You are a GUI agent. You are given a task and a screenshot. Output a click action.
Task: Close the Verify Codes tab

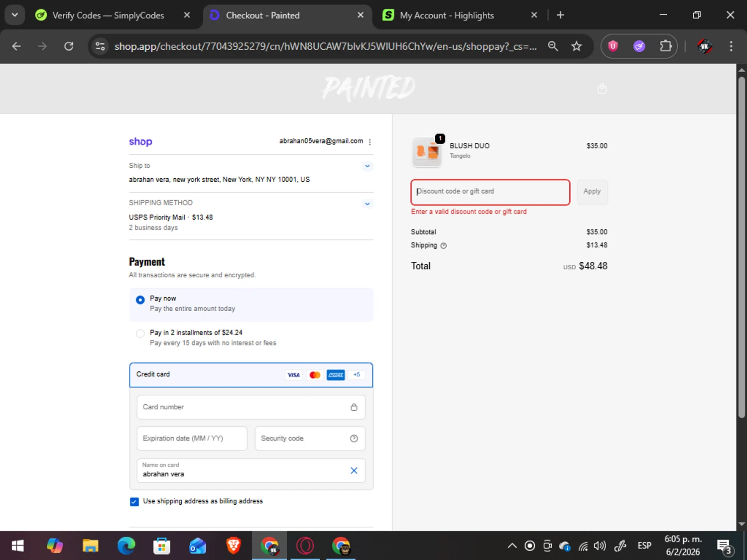pyautogui.click(x=187, y=15)
